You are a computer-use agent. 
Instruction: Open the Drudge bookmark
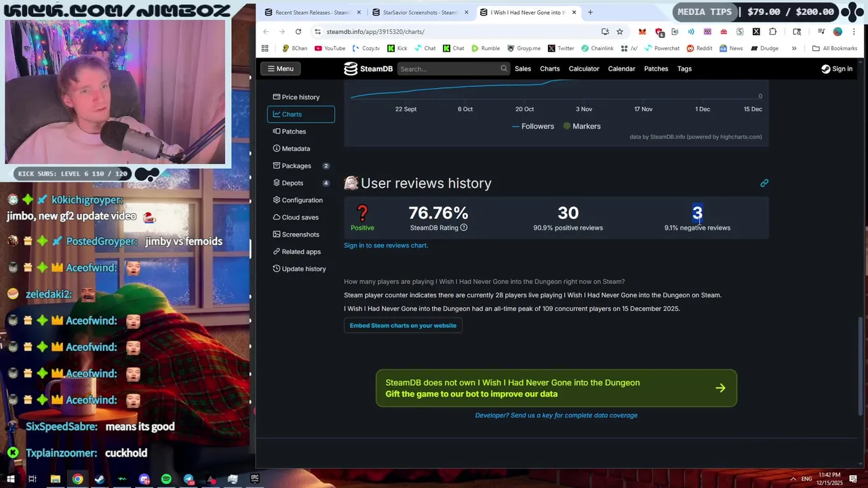[x=764, y=48]
